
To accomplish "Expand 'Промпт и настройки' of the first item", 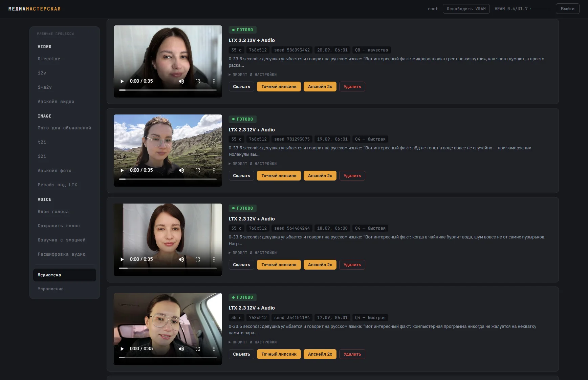I will [x=253, y=75].
